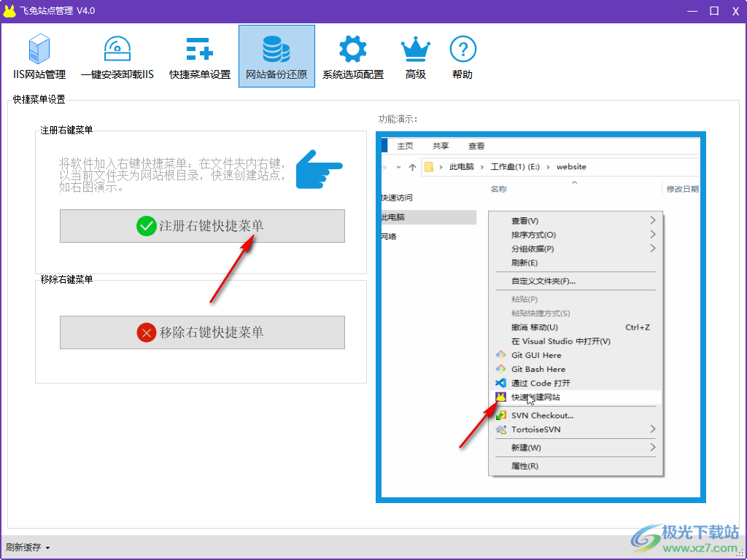Open 帮助 question mark icon
The image size is (747, 560).
[x=462, y=50]
